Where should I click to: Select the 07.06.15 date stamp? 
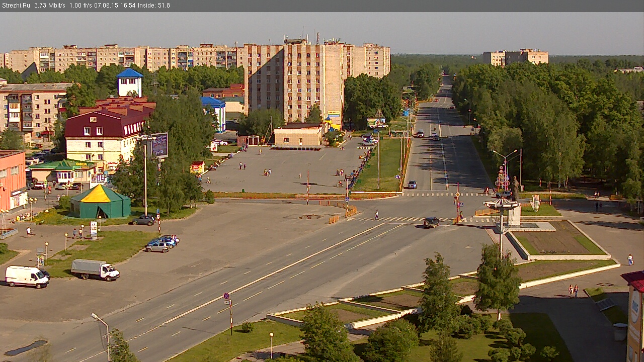pyautogui.click(x=106, y=6)
